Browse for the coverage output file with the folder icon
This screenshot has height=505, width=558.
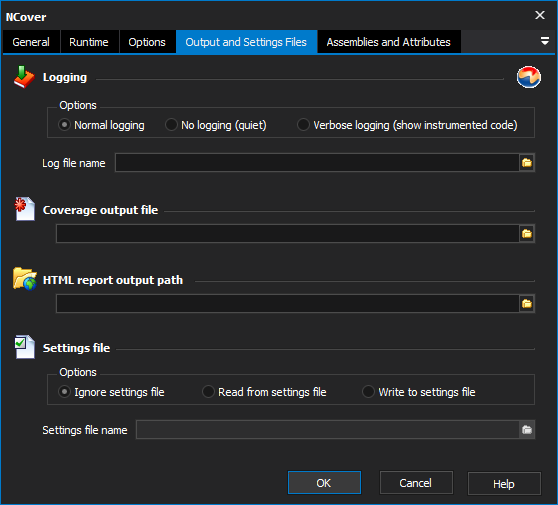[527, 233]
